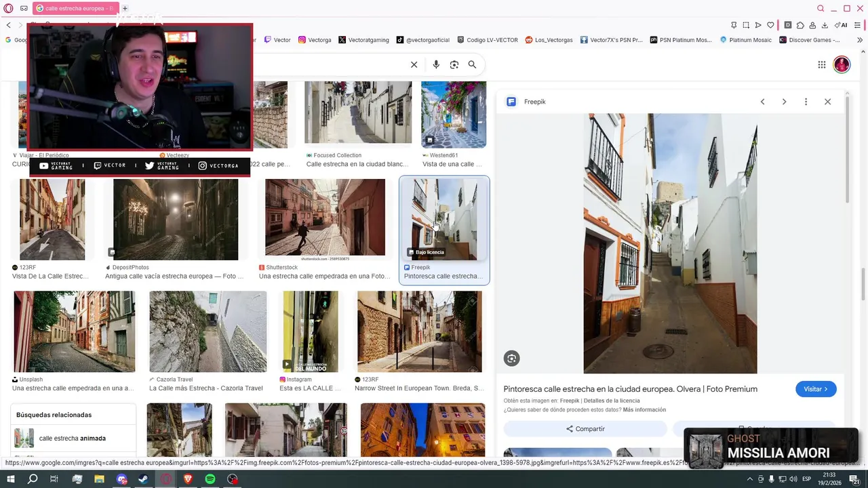The width and height of the screenshot is (868, 488).
Task: Open 'Detalles de la licencia' link
Action: pos(611,401)
